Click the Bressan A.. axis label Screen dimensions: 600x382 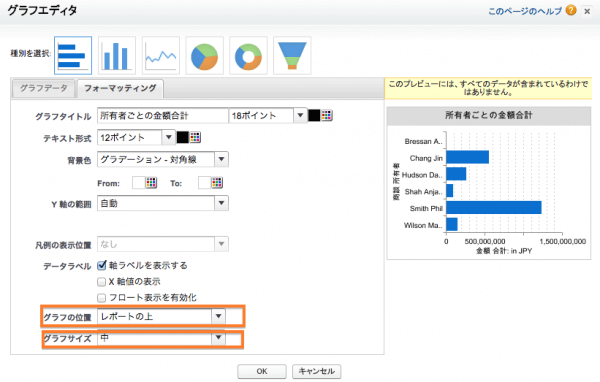pyautogui.click(x=423, y=141)
